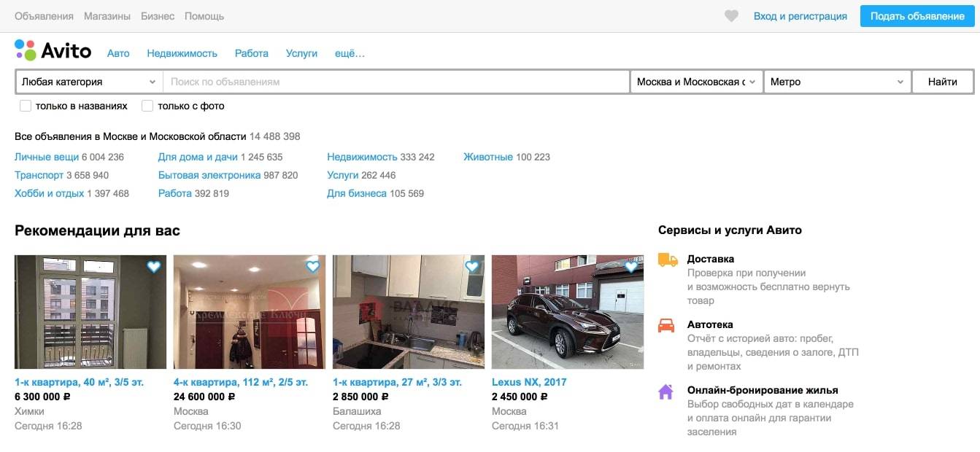Open the Метро dropdown
Screen dimensions: 980x452
838,82
